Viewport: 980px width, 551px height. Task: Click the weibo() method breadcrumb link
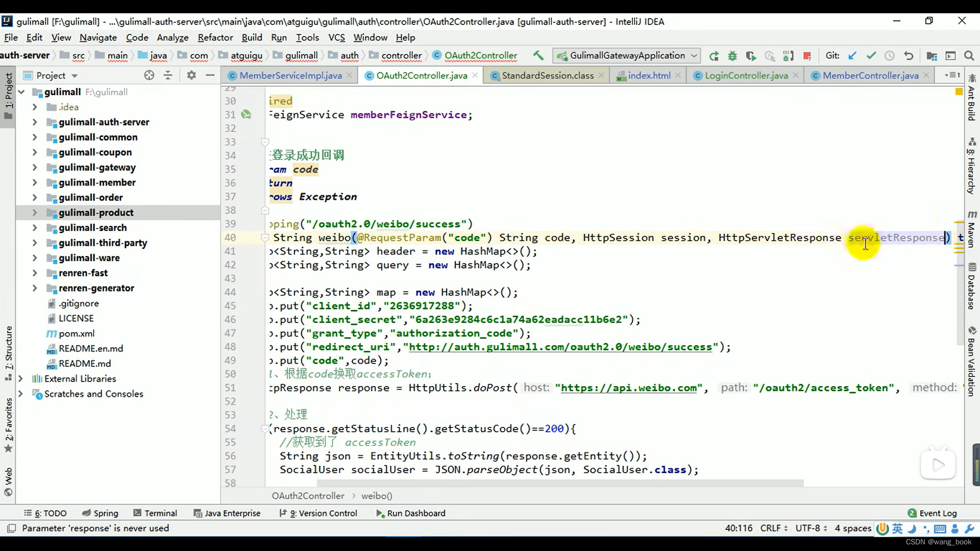click(376, 496)
